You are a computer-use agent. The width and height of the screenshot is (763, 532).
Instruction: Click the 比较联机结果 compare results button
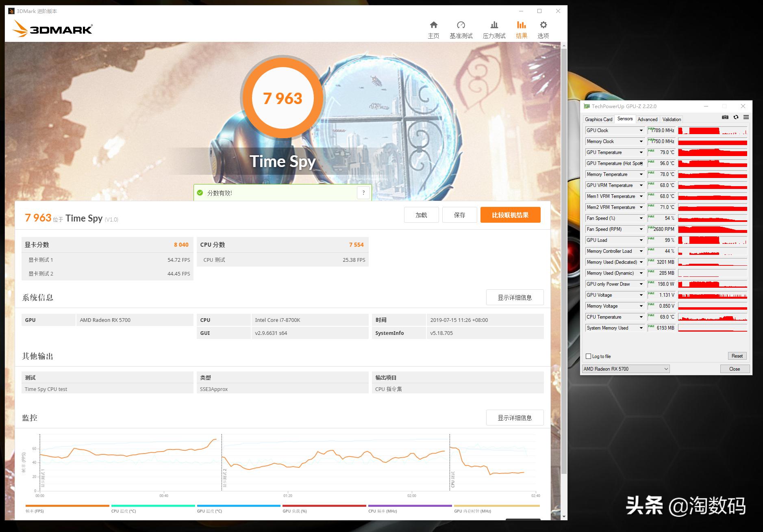pos(511,215)
